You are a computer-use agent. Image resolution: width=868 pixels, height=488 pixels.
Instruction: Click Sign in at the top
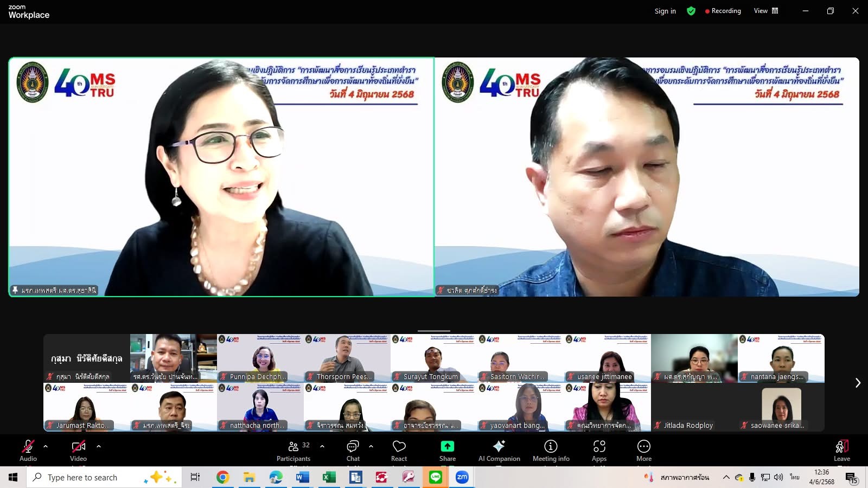tap(665, 11)
